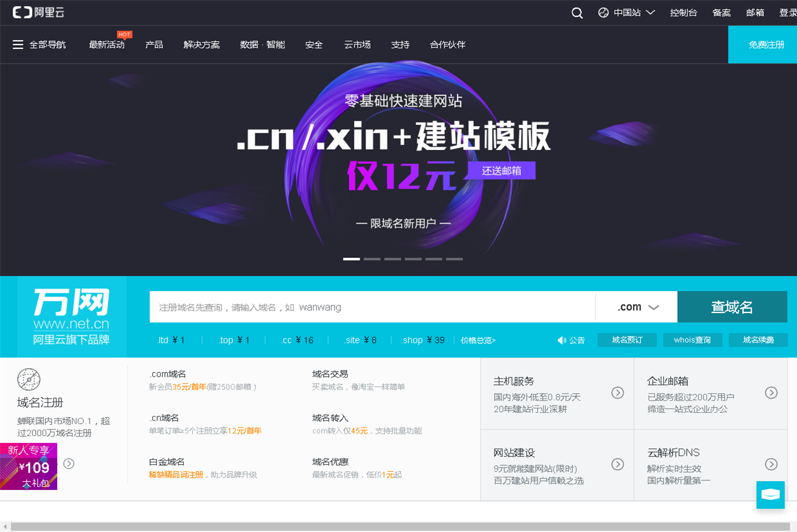Click the speaker 公告 icon

562,340
